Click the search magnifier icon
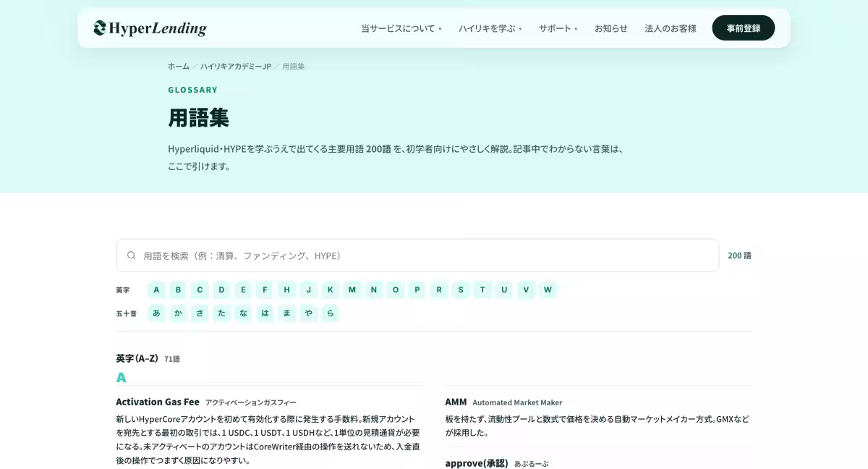Viewport: 868px width, 469px height. tap(131, 255)
